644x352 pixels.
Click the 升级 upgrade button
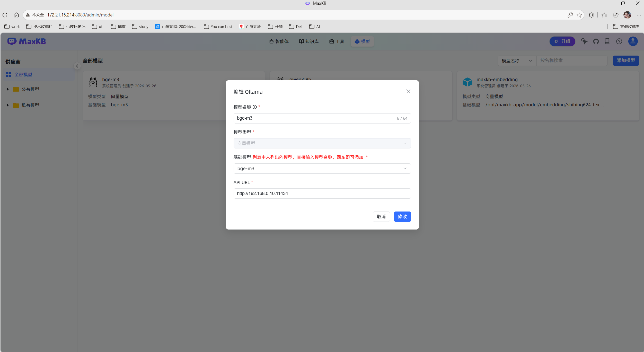point(562,41)
